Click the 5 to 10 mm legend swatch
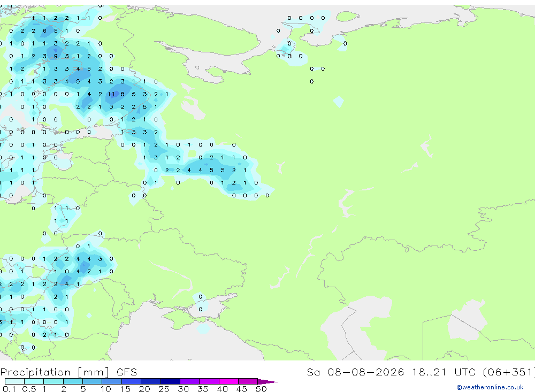Viewport: 535px width, 392px height. pyautogui.click(x=92, y=381)
